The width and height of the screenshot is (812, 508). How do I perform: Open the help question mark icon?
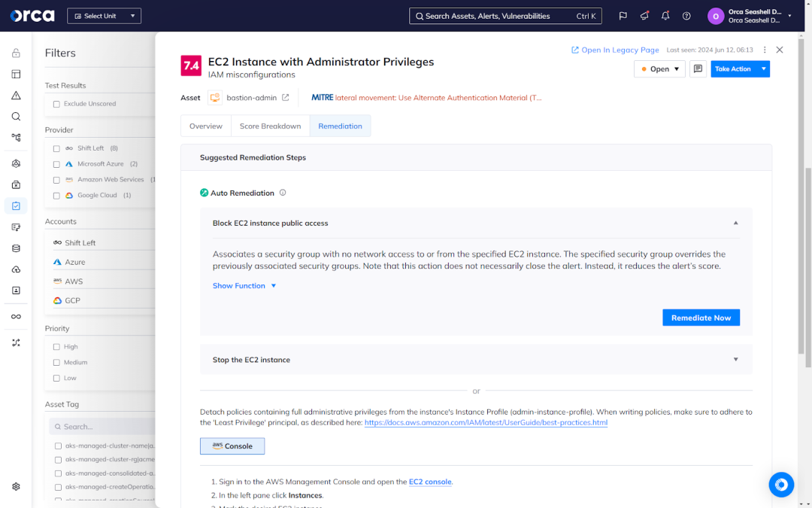686,16
